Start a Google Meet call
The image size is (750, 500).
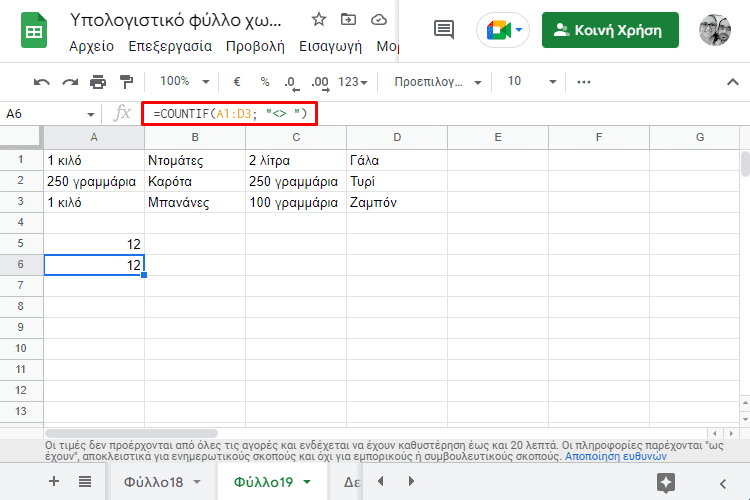(x=503, y=30)
